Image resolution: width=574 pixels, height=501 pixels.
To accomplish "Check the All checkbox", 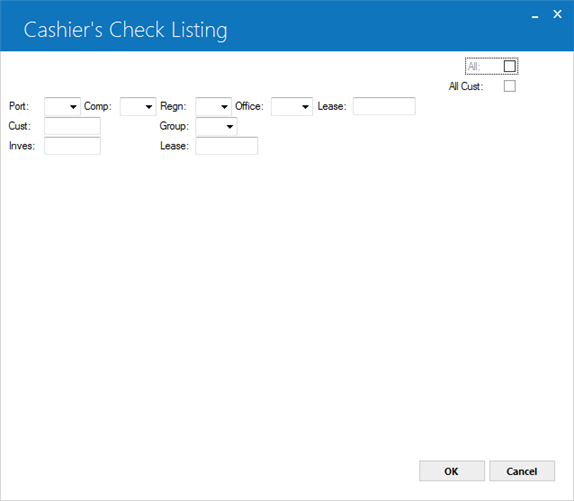I will pos(510,66).
